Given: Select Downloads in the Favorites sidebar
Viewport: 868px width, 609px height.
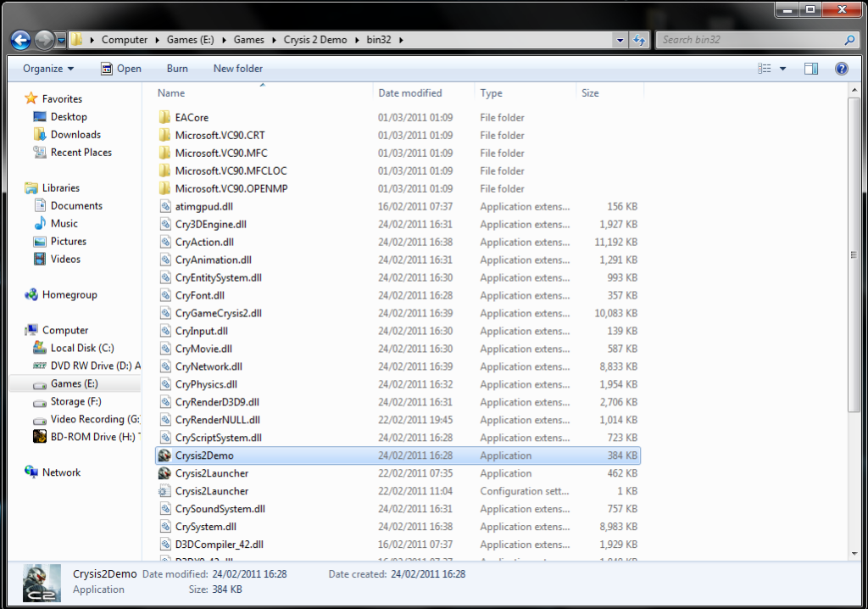Looking at the screenshot, I should click(x=78, y=134).
